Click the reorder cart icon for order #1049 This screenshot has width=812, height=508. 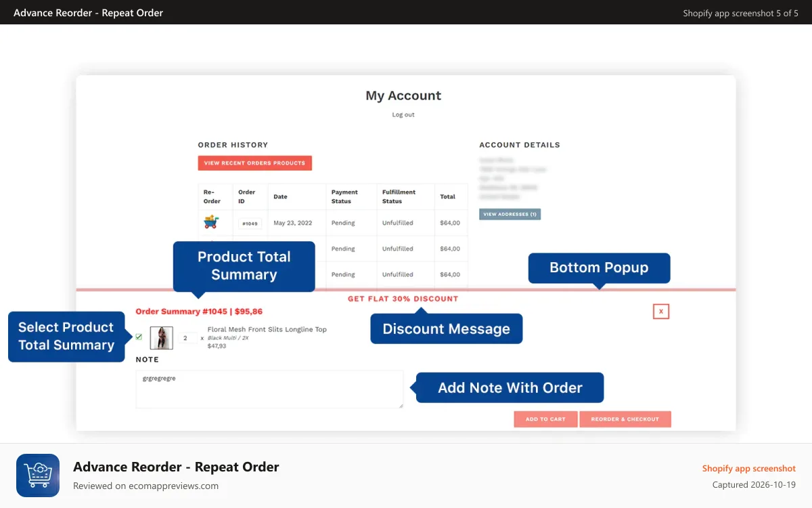[x=212, y=222]
